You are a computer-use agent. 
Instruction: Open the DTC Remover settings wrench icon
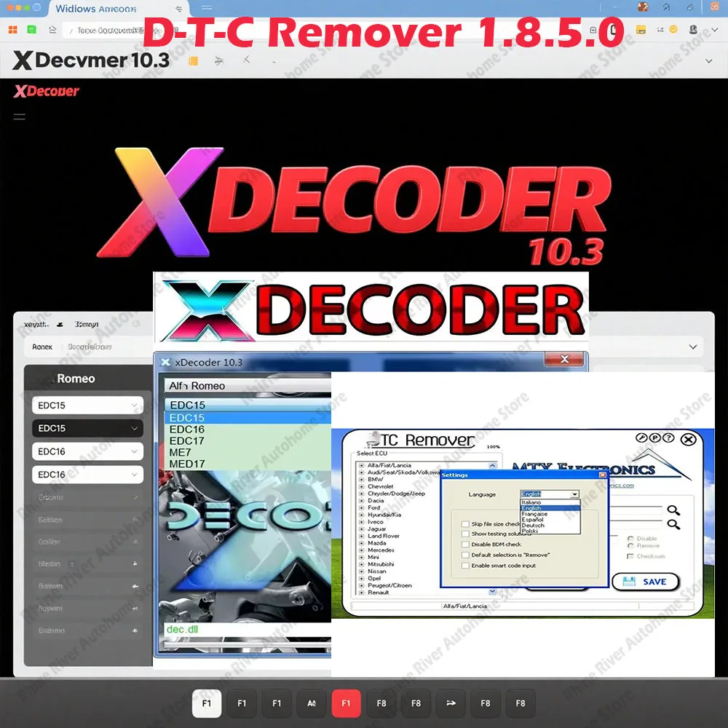point(642,438)
